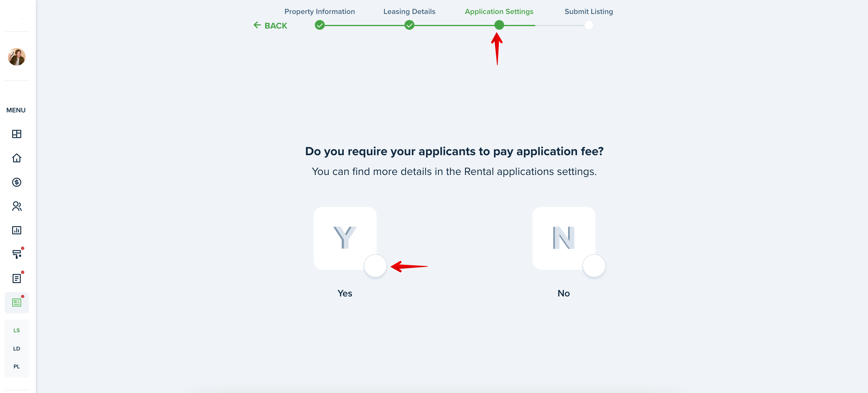This screenshot has height=393, width=868.
Task: Choose the N card for No
Action: point(563,238)
